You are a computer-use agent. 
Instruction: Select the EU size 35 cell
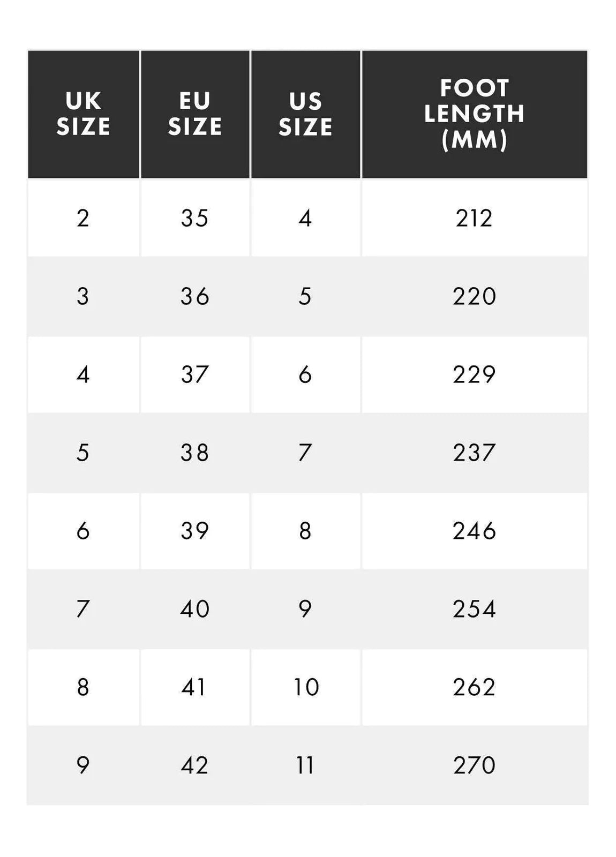tap(195, 218)
